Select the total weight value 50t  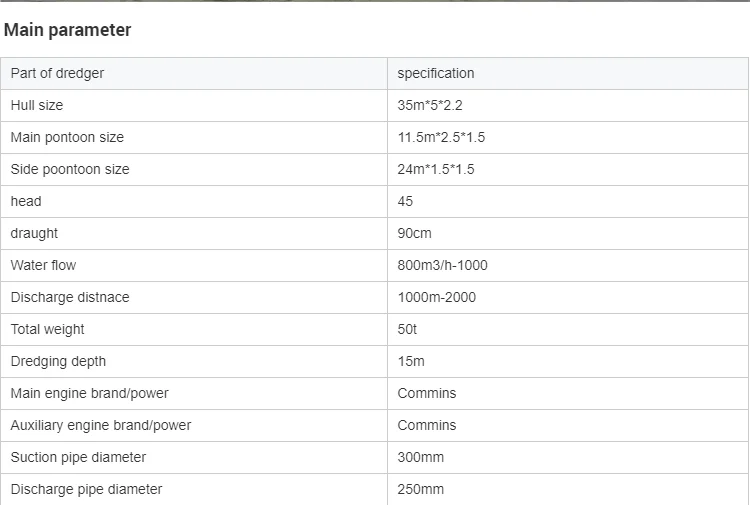tap(407, 329)
